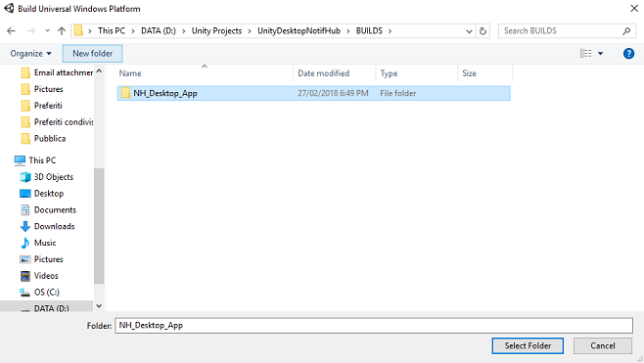Image resolution: width=644 pixels, height=363 pixels.
Task: Navigate to Unity Projects breadcrumb
Action: 216,30
